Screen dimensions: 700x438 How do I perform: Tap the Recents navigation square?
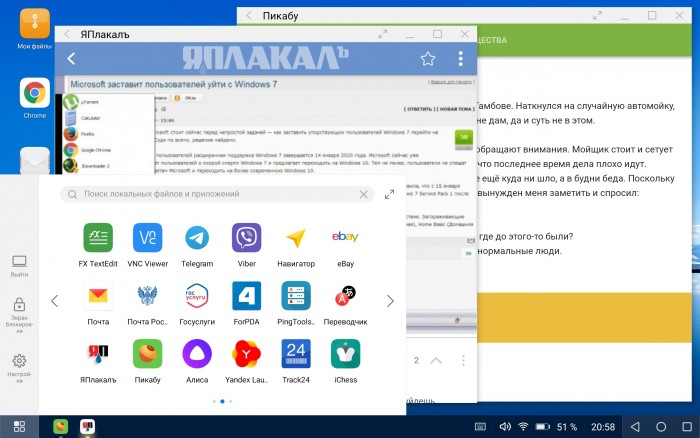pyautogui.click(x=688, y=427)
